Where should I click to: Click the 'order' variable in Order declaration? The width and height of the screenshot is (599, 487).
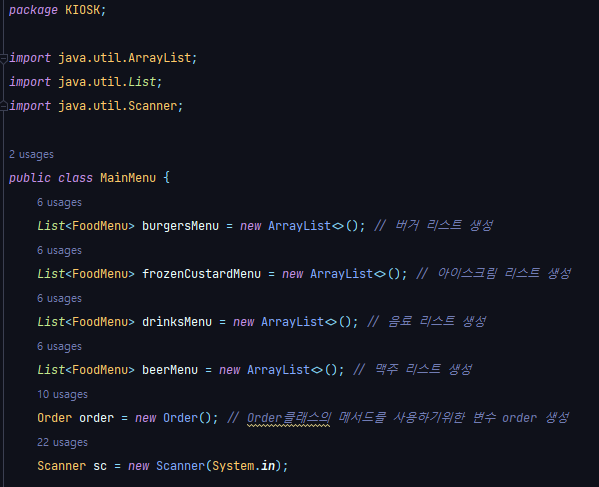point(97,418)
